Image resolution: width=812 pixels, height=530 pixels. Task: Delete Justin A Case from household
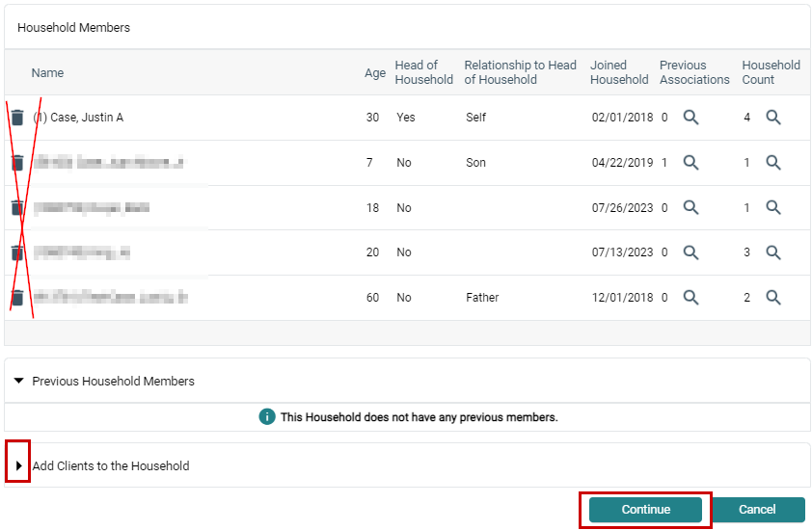(17, 118)
